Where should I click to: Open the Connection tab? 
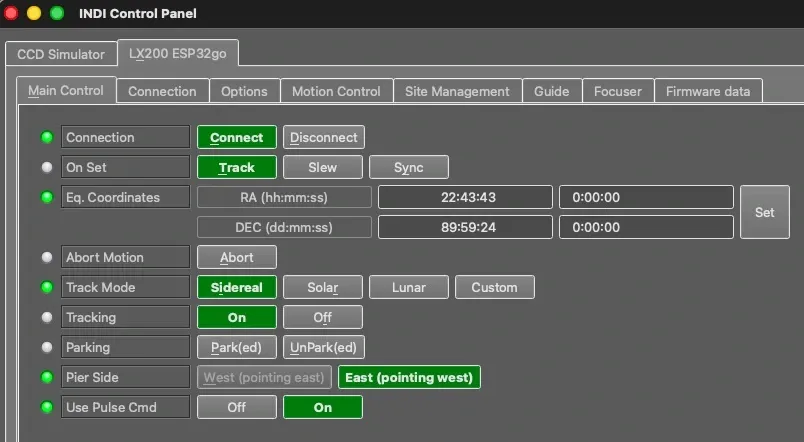tap(162, 91)
